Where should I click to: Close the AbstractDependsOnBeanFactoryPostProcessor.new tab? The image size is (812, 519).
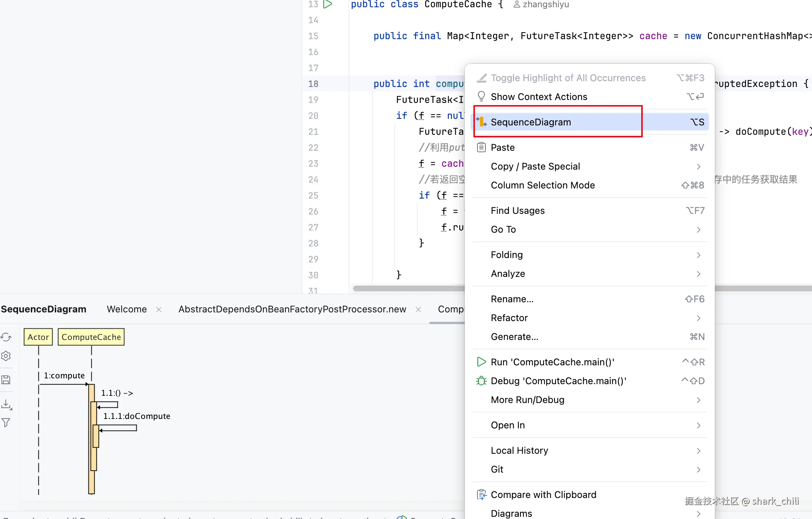[x=418, y=310]
